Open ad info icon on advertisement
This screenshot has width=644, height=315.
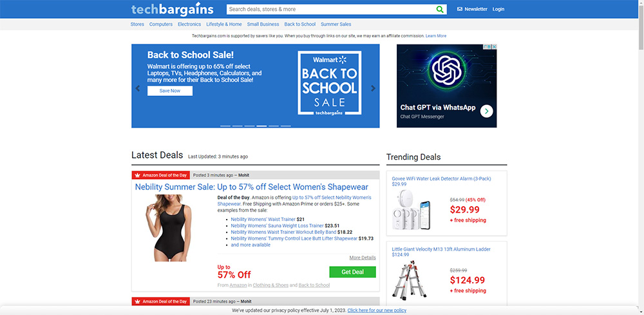point(488,47)
